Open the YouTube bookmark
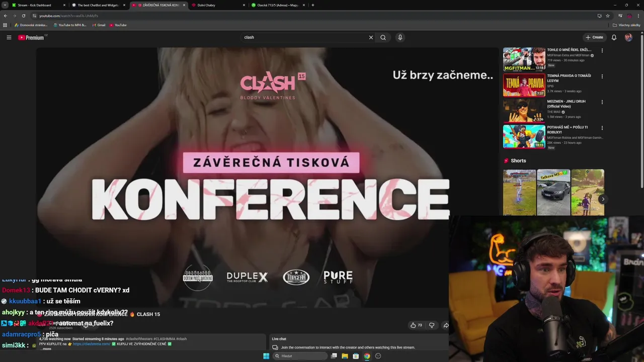The height and width of the screenshot is (362, 644). [x=118, y=25]
